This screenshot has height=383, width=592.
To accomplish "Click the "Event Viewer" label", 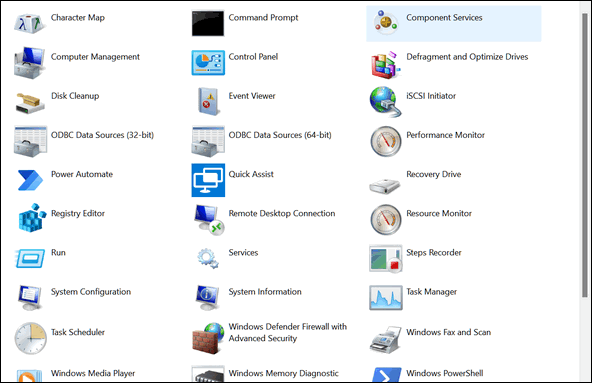I will point(252,96).
